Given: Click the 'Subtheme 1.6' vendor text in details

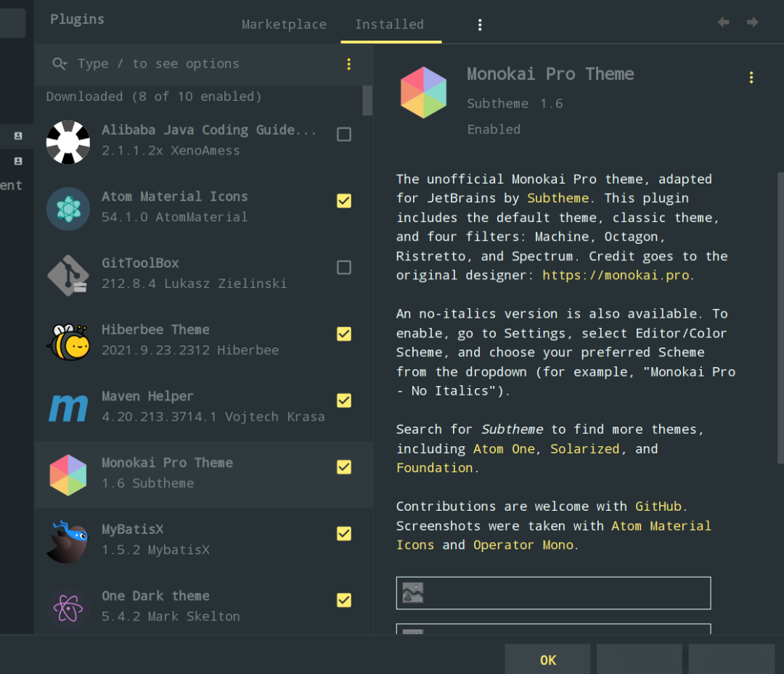Looking at the screenshot, I should [515, 104].
